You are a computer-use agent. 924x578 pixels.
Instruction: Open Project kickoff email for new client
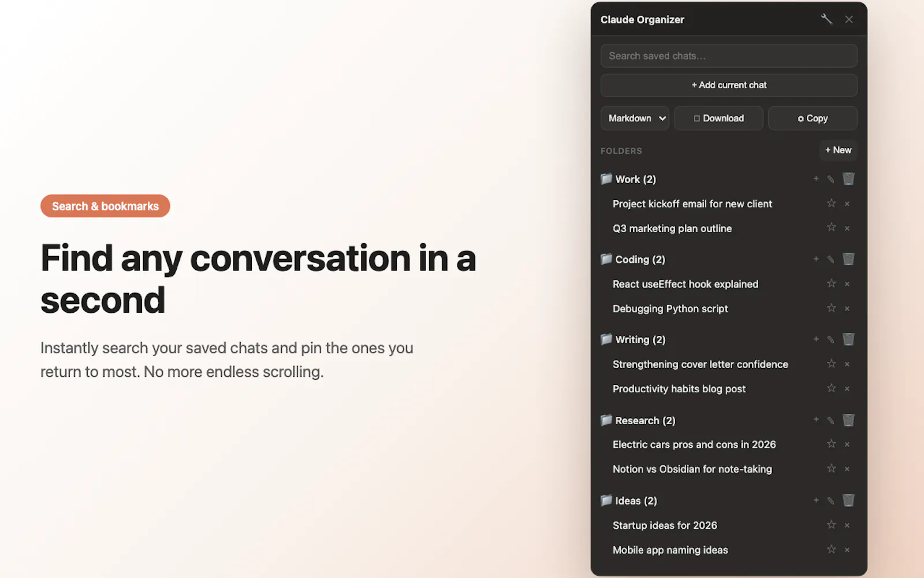(x=692, y=204)
